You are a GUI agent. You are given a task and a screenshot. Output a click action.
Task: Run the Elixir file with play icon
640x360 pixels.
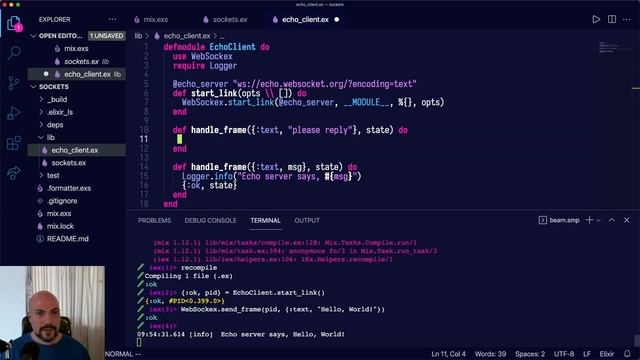tap(596, 19)
